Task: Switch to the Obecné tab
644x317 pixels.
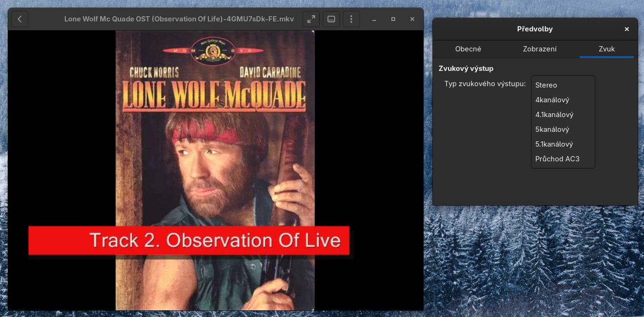Action: click(468, 49)
